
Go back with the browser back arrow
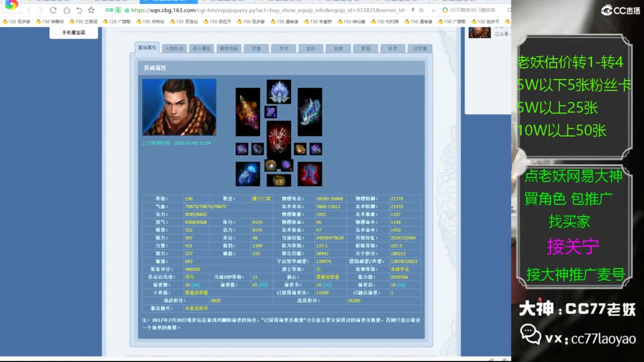[29, 10]
